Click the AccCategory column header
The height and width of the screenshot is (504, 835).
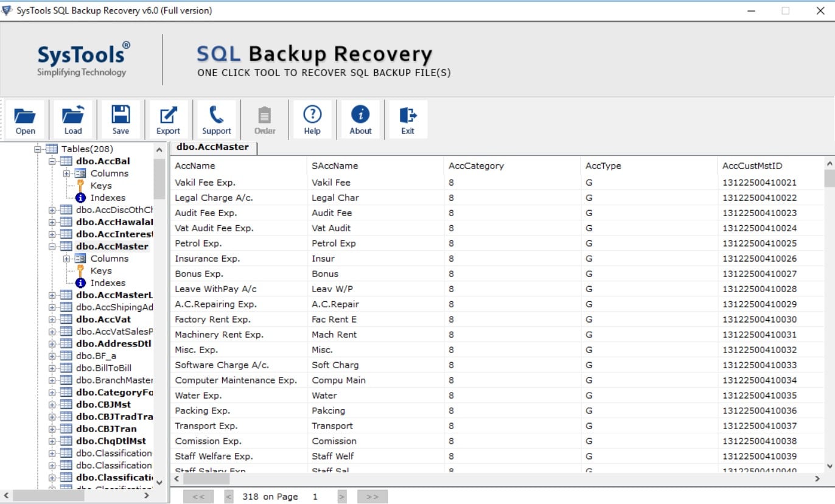click(x=513, y=166)
